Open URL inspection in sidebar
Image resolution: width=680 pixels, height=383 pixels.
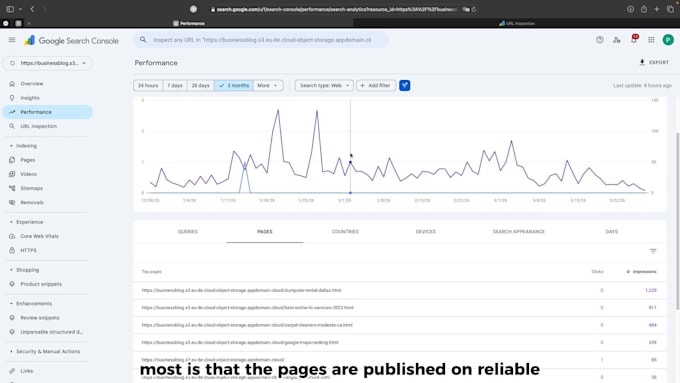pos(39,126)
